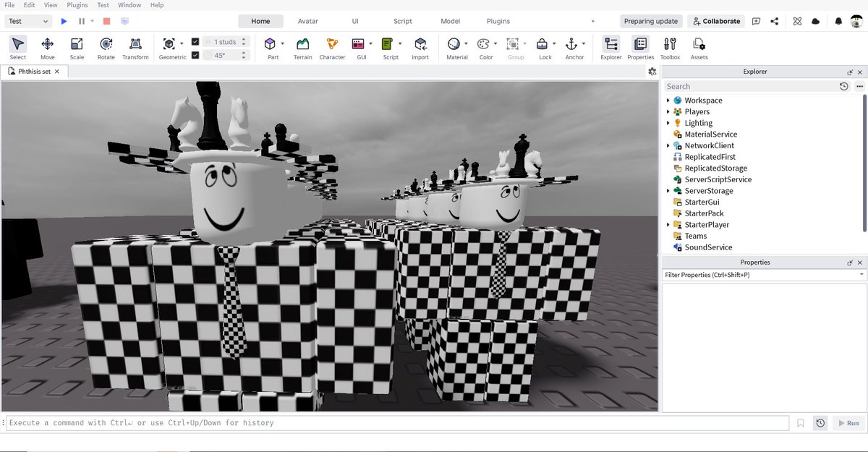Click the Pause playtest button
868x452 pixels.
coord(82,22)
